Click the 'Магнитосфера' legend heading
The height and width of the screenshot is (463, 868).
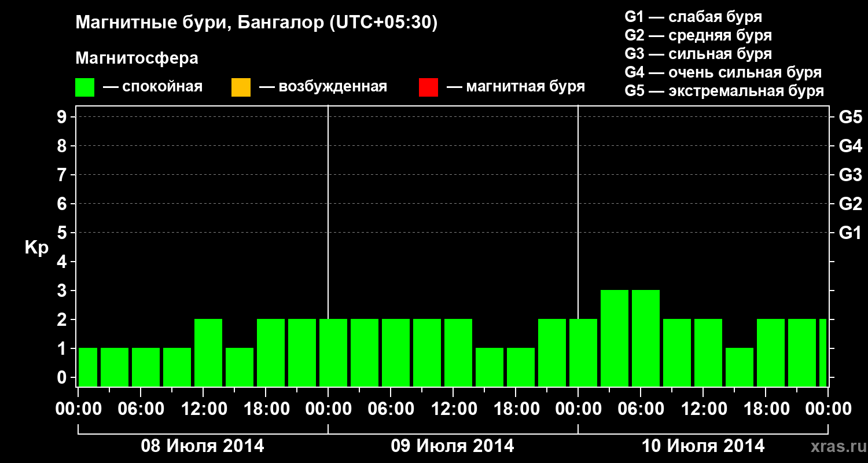(137, 58)
